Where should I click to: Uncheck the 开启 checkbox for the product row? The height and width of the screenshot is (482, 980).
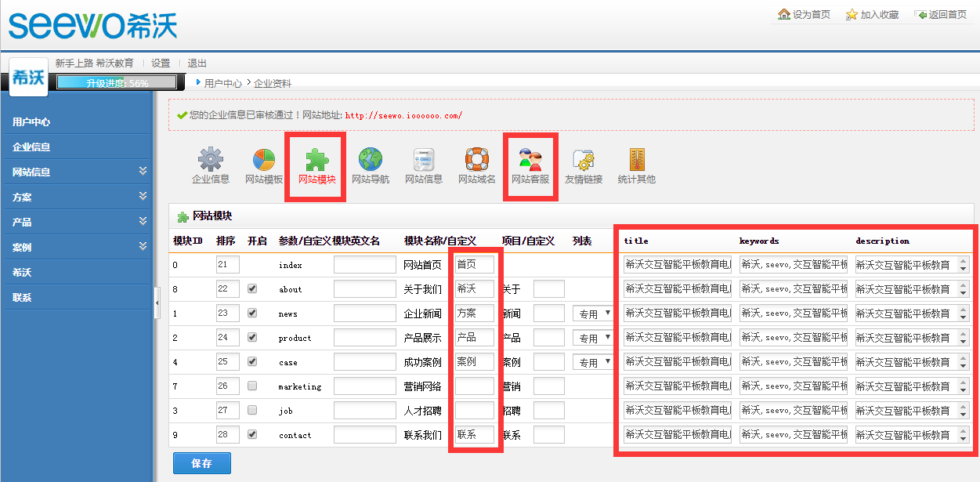click(x=252, y=338)
